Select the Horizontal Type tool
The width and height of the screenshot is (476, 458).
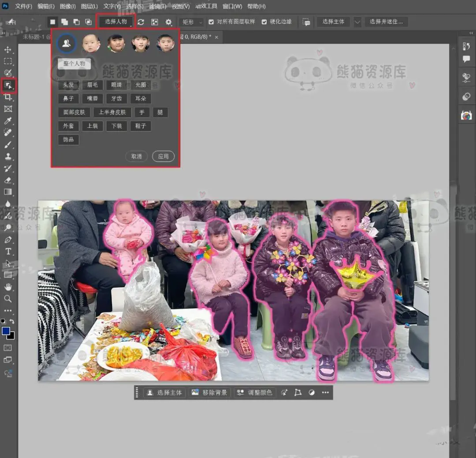click(x=8, y=251)
